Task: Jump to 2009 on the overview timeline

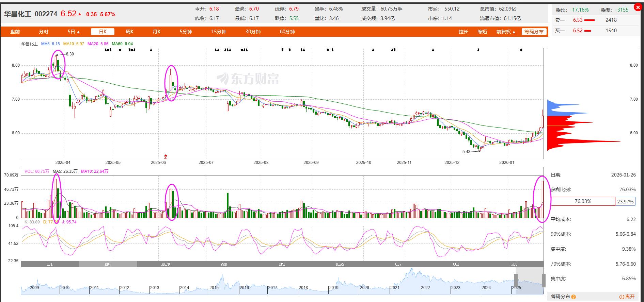Action: [x=34, y=288]
